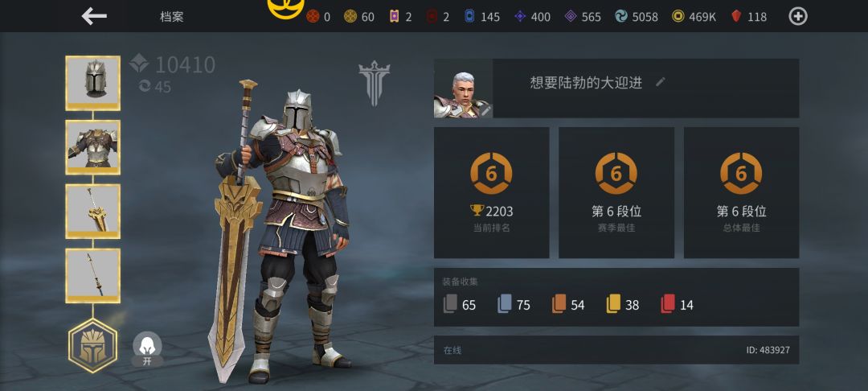Viewport: 868px width, 391px height.
Task: Toggle the hood visibility switch labeled 开
Action: [x=147, y=349]
